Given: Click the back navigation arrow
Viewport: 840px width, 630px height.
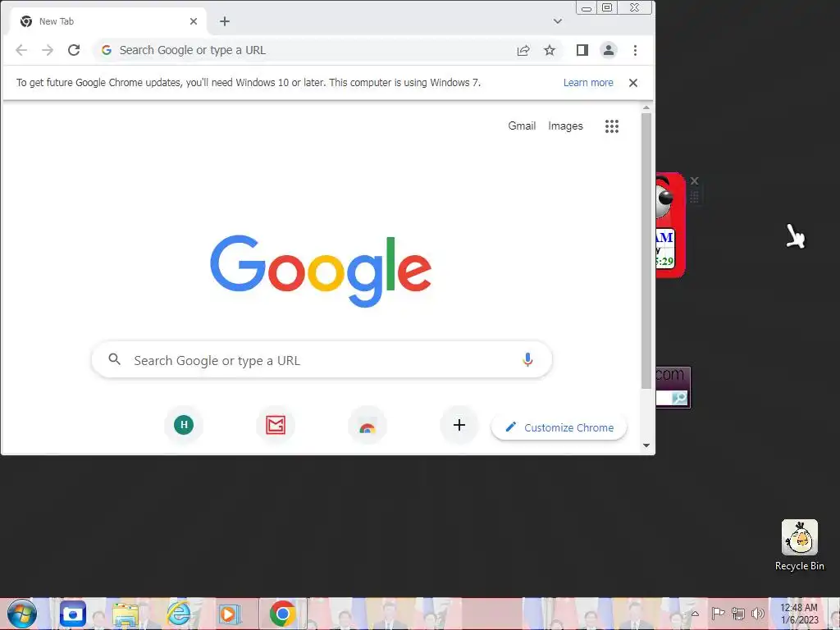Looking at the screenshot, I should click(21, 50).
